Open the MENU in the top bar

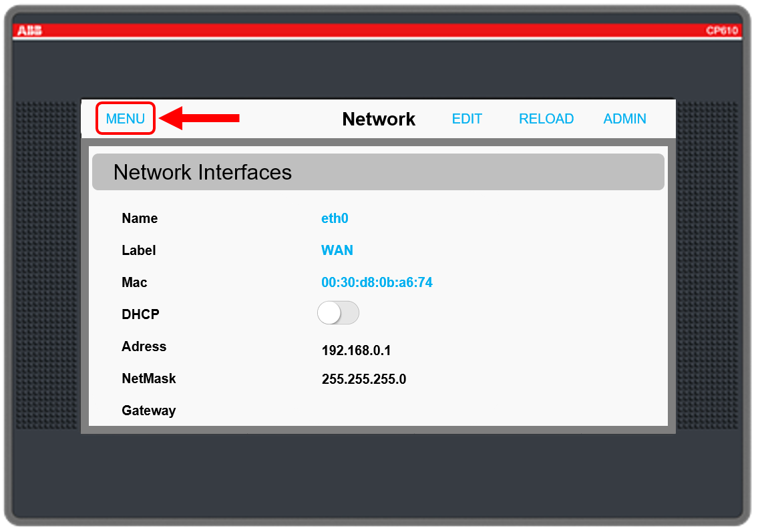[x=126, y=119]
